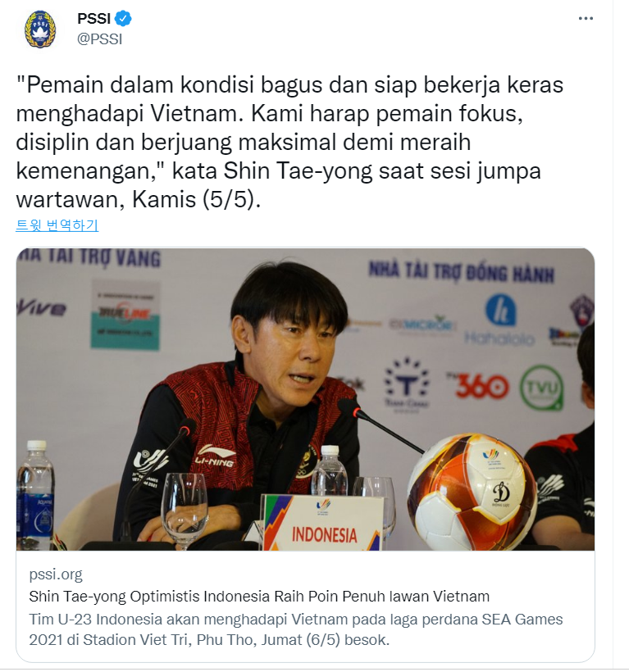Open the @PSSI handle link
This screenshot has height=672, width=629.
click(x=99, y=39)
